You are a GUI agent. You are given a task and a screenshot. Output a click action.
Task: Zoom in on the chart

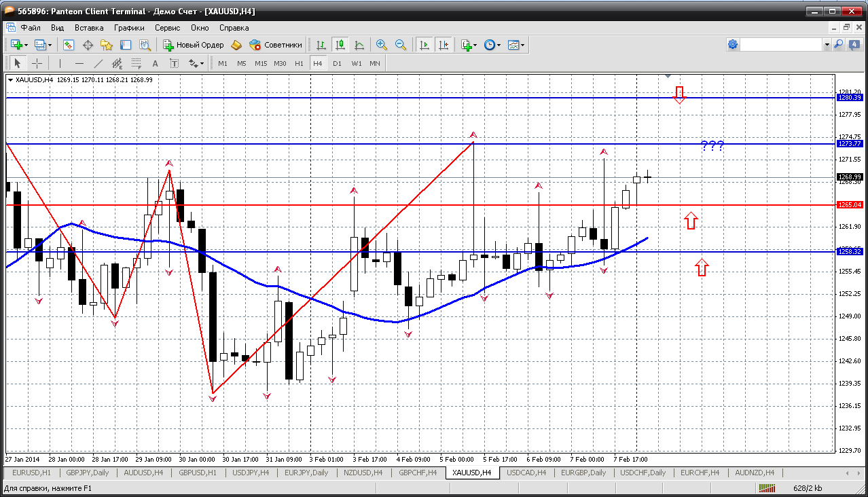[382, 45]
